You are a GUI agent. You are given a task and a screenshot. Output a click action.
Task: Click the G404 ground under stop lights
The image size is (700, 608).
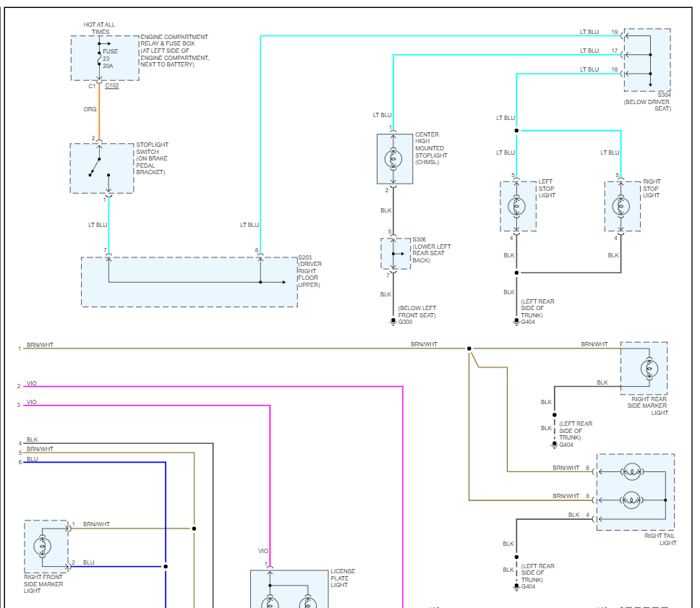[x=516, y=322]
